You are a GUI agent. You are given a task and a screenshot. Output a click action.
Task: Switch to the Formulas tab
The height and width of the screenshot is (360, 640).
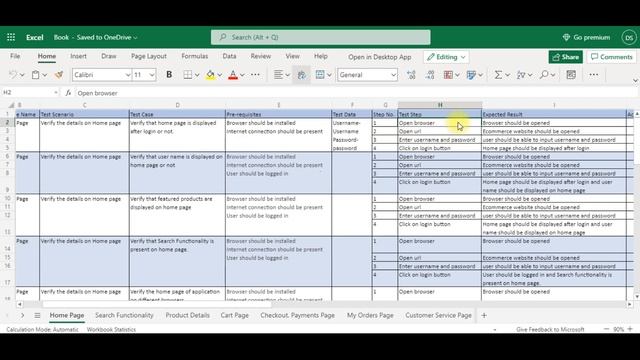pyautogui.click(x=195, y=56)
